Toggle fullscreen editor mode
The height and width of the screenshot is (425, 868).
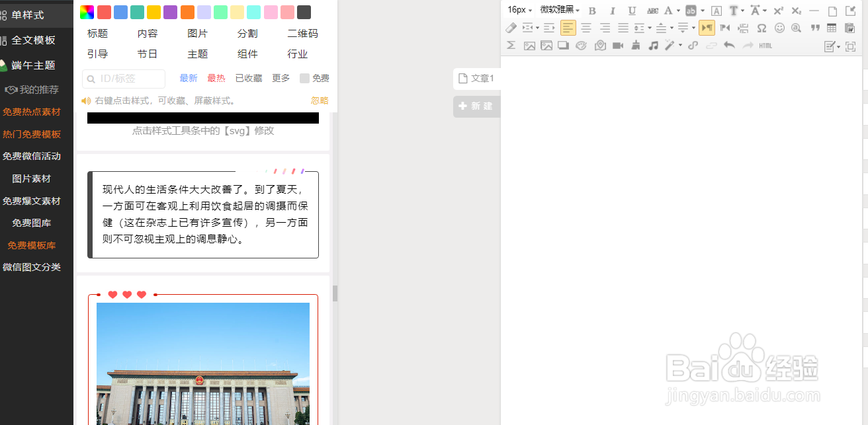[851, 46]
